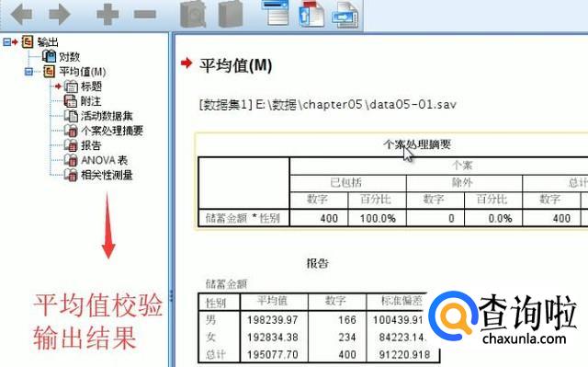
Task: Click the minus collapse toolbar icon
Action: 145,15
